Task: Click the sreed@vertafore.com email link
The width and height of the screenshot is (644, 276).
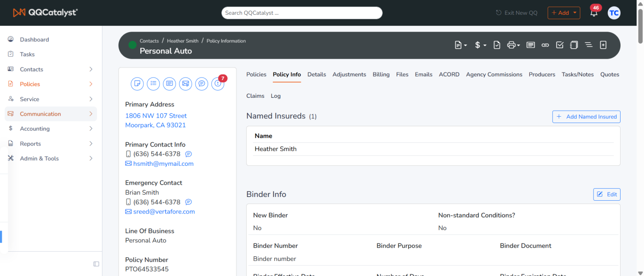Action: tap(164, 212)
